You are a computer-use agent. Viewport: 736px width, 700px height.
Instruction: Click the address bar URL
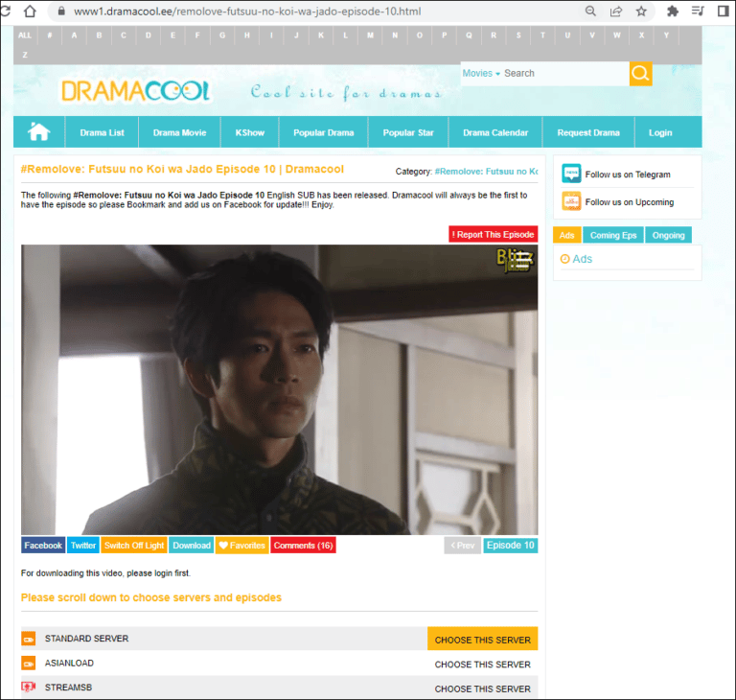pyautogui.click(x=247, y=12)
